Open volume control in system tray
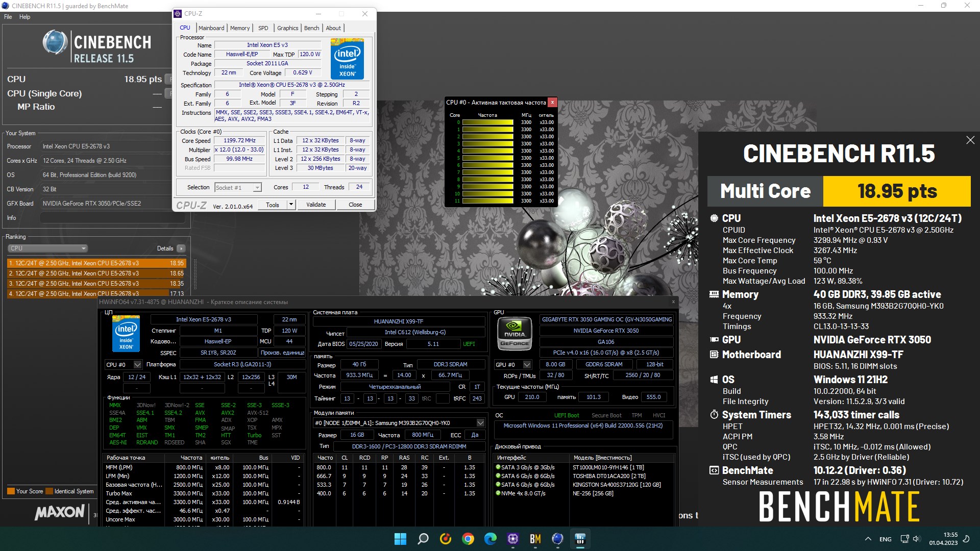Viewport: 980px width, 551px height. click(x=916, y=539)
